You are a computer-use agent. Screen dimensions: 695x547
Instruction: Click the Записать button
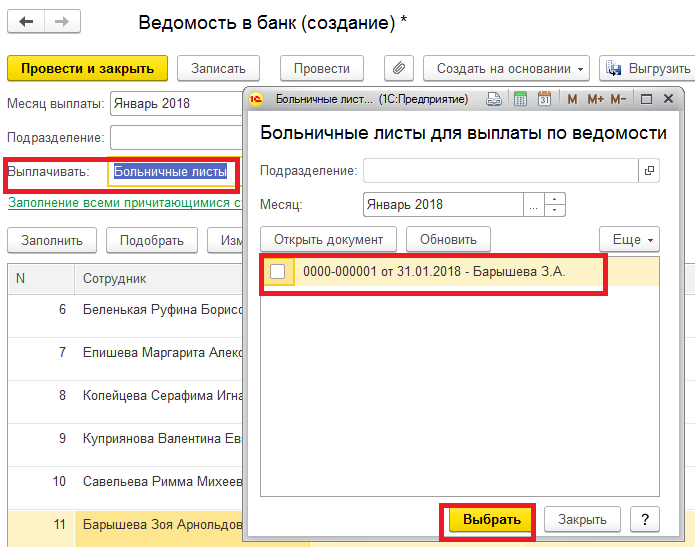(218, 68)
